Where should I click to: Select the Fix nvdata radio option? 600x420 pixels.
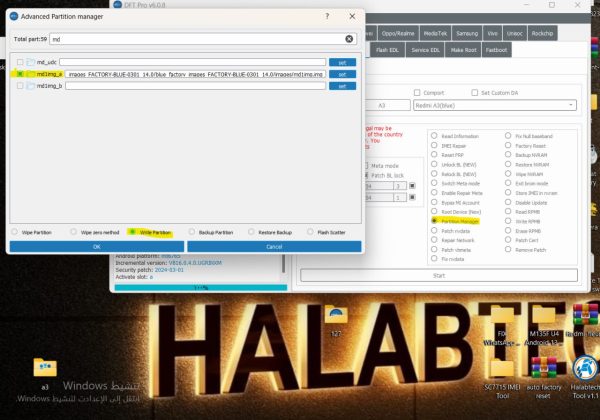(x=434, y=259)
